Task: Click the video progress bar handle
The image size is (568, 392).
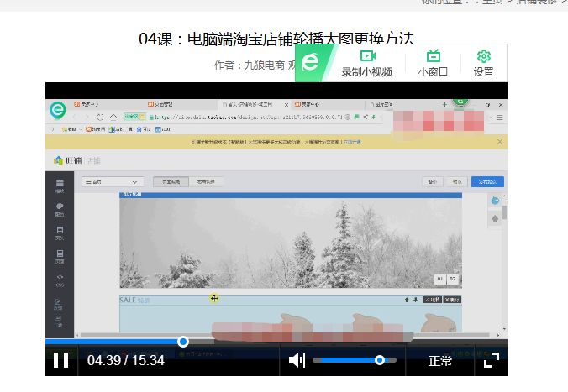Action: [183, 342]
